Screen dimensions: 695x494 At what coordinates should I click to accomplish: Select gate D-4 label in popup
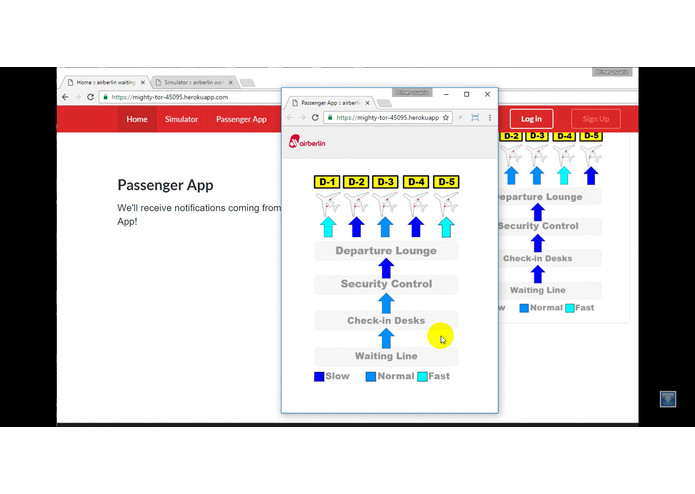[416, 182]
